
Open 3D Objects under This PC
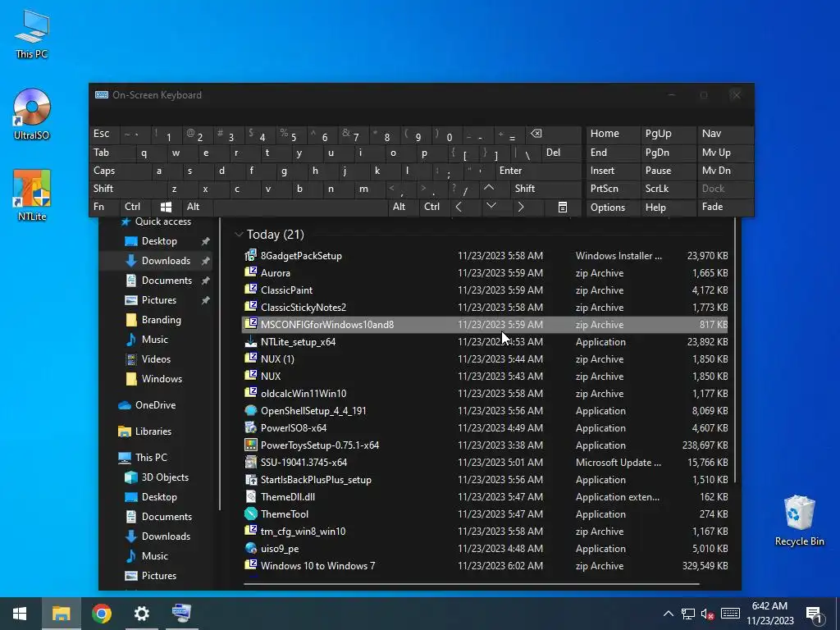point(164,477)
